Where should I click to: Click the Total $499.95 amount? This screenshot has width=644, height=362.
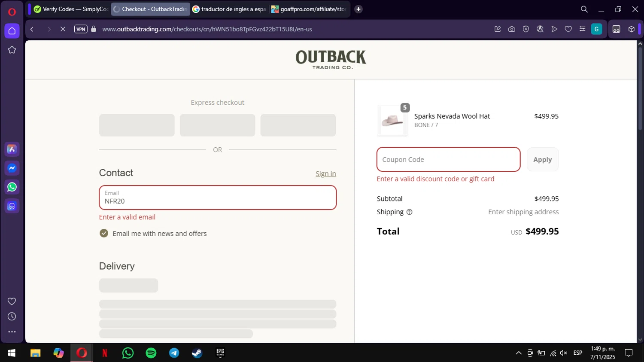coord(542,231)
